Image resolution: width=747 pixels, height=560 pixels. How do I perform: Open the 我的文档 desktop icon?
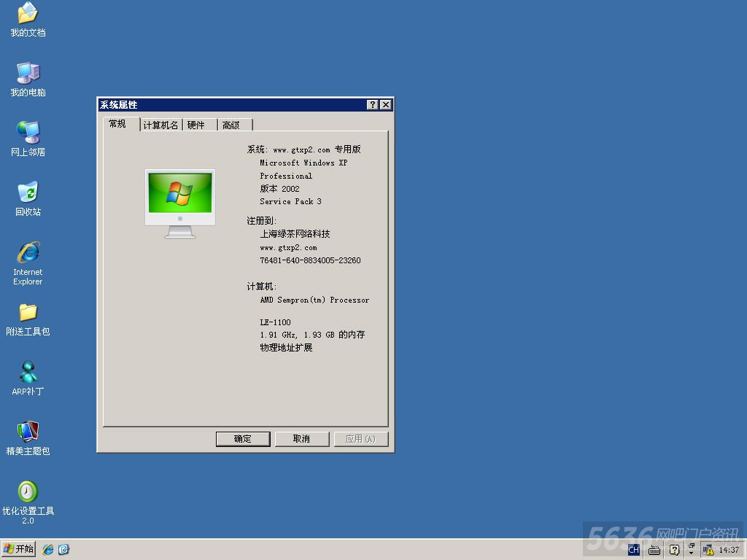28,20
